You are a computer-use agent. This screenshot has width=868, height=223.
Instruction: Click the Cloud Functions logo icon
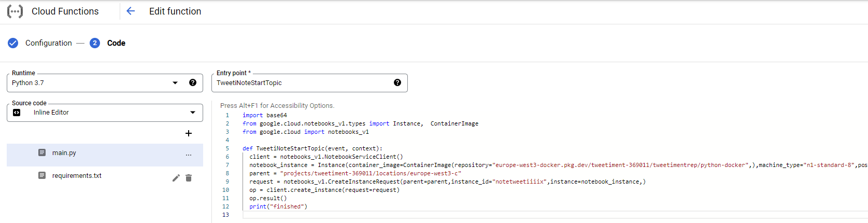tap(15, 11)
